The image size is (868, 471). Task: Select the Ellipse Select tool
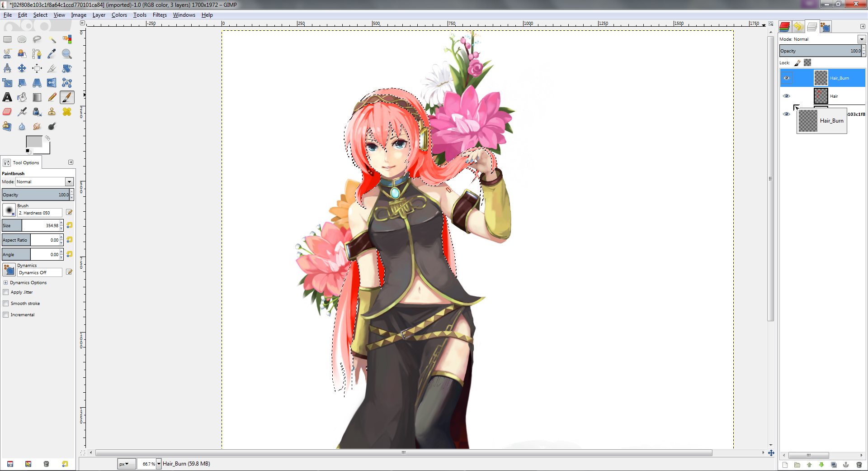[22, 39]
